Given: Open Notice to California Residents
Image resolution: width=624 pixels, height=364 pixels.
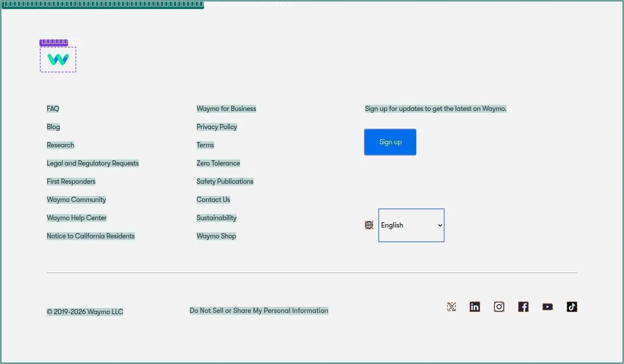Looking at the screenshot, I should point(91,236).
